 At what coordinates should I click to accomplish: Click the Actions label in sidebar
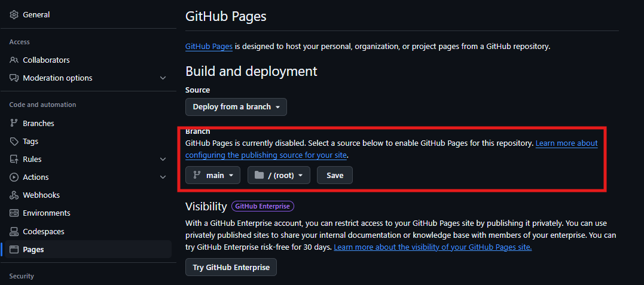click(x=36, y=177)
